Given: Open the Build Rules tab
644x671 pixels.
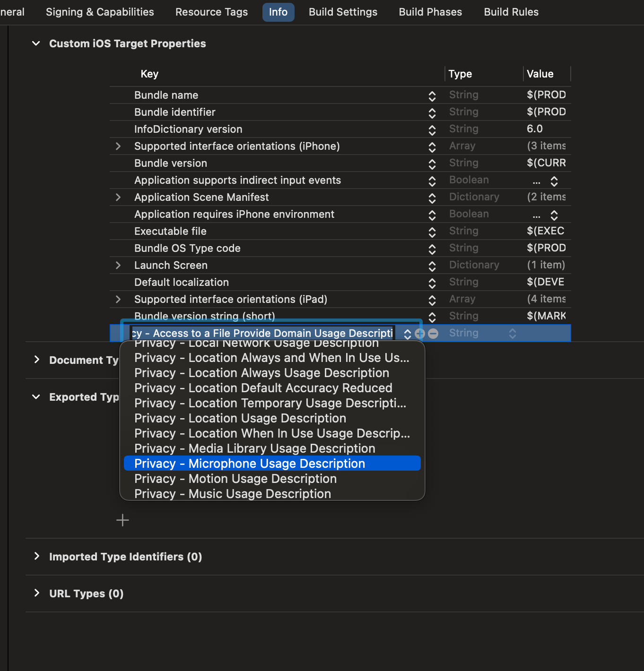Looking at the screenshot, I should (x=511, y=12).
